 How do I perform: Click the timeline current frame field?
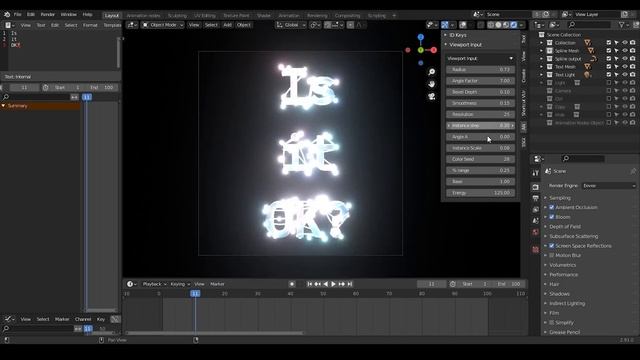(431, 284)
